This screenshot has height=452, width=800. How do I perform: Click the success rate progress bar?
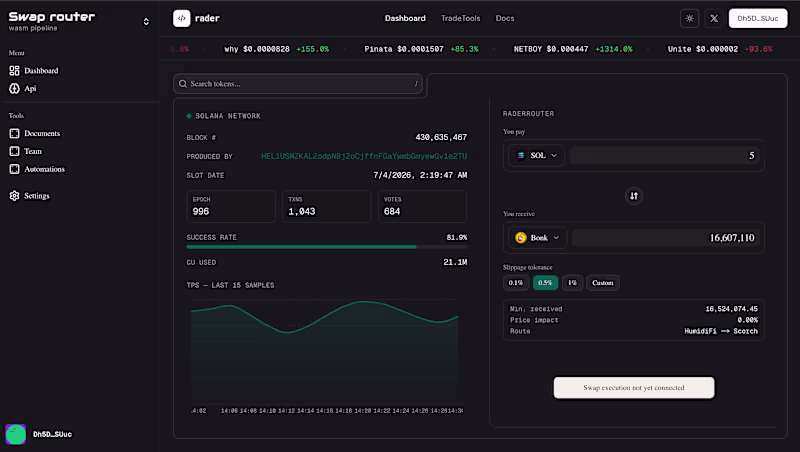pos(327,247)
